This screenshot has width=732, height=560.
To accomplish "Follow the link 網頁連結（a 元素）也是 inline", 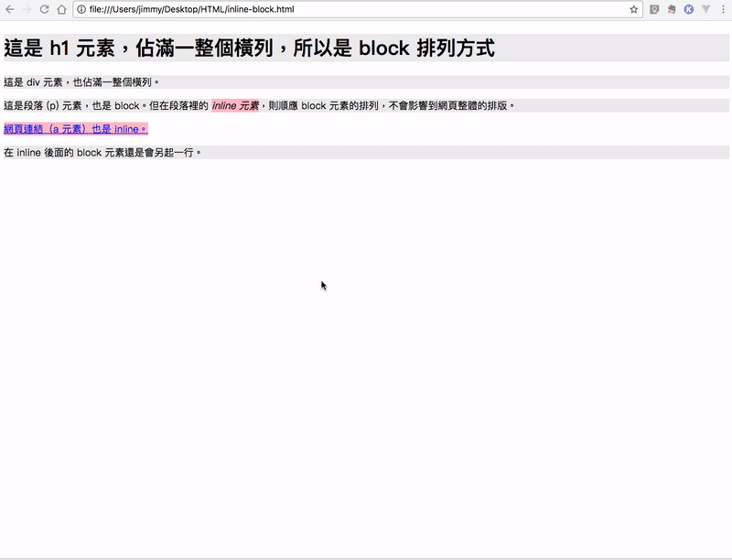I will pos(76,129).
